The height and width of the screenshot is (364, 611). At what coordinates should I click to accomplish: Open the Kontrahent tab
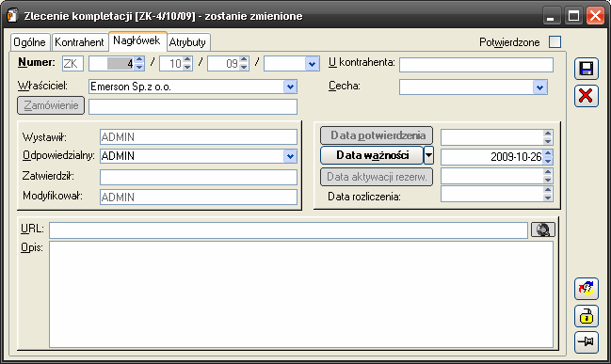point(79,42)
